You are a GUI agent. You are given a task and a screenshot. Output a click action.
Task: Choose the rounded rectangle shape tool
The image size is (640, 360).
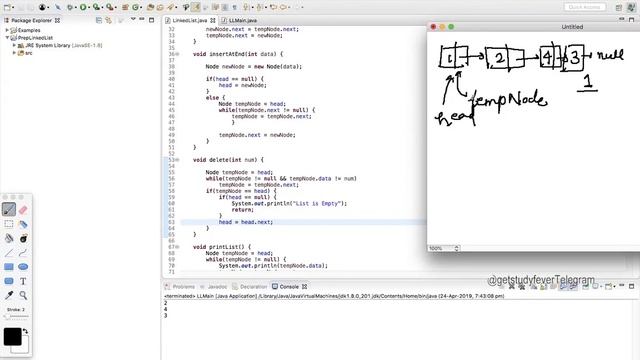(x=9, y=281)
